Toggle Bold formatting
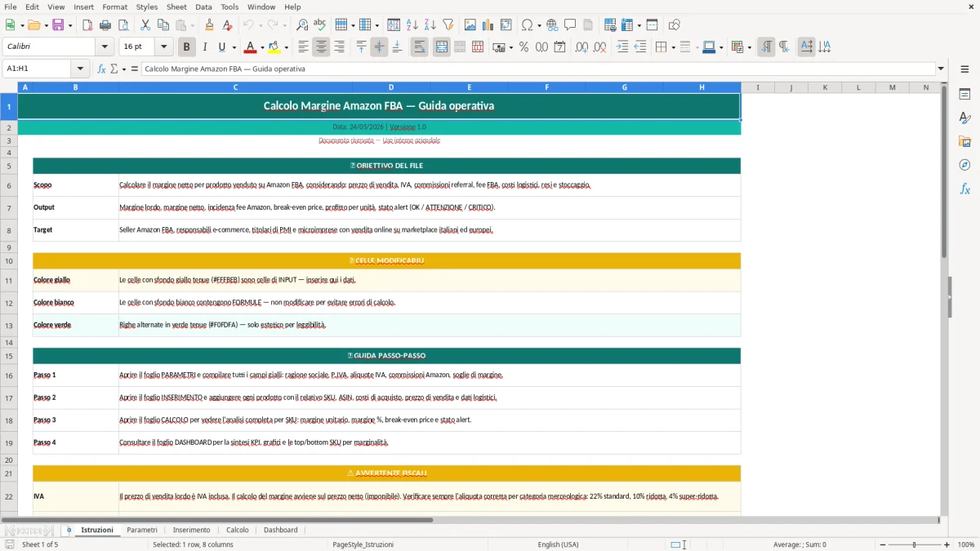Image resolution: width=980 pixels, height=551 pixels. coord(187,47)
